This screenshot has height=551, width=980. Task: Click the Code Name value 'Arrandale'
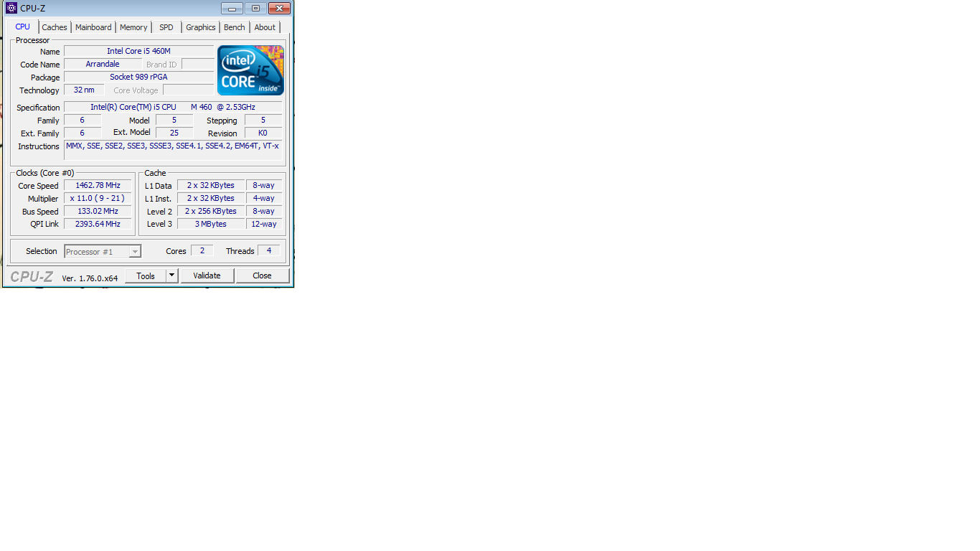point(103,64)
